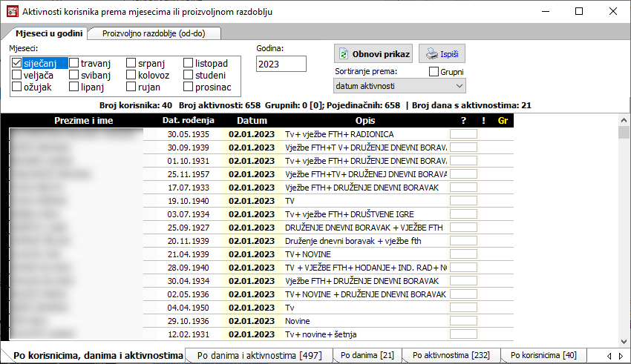631x364 pixels.
Task: Check the prosinac month checkbox
Action: pos(189,87)
